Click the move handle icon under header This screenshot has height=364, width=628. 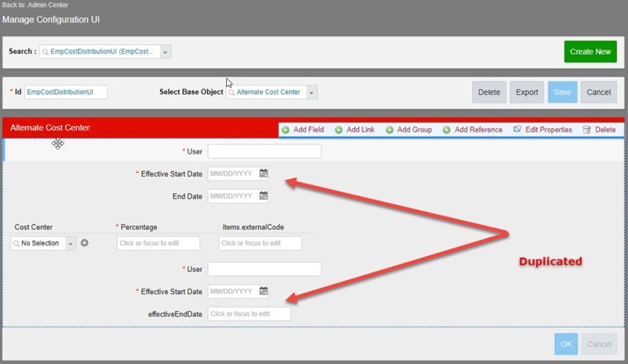tap(57, 144)
